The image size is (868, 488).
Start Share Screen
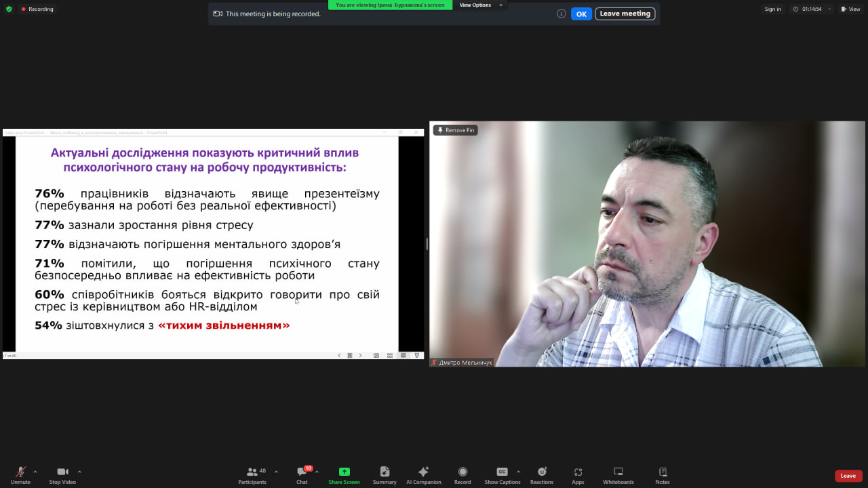point(344,475)
